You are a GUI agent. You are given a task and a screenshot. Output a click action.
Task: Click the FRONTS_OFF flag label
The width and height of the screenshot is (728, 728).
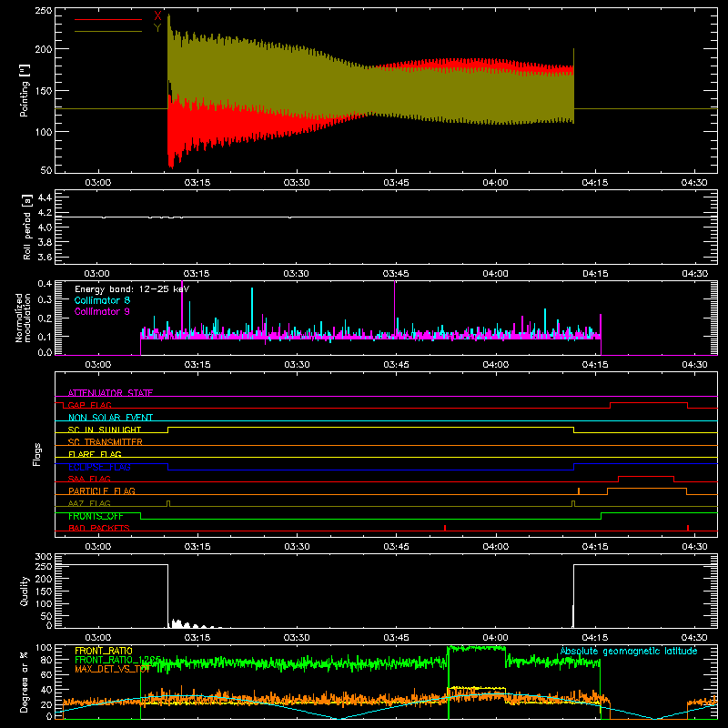(96, 516)
